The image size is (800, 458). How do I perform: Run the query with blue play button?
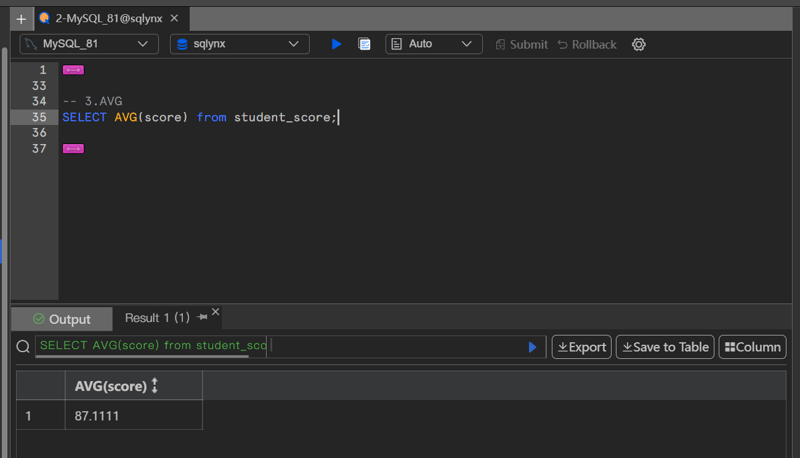tap(336, 44)
